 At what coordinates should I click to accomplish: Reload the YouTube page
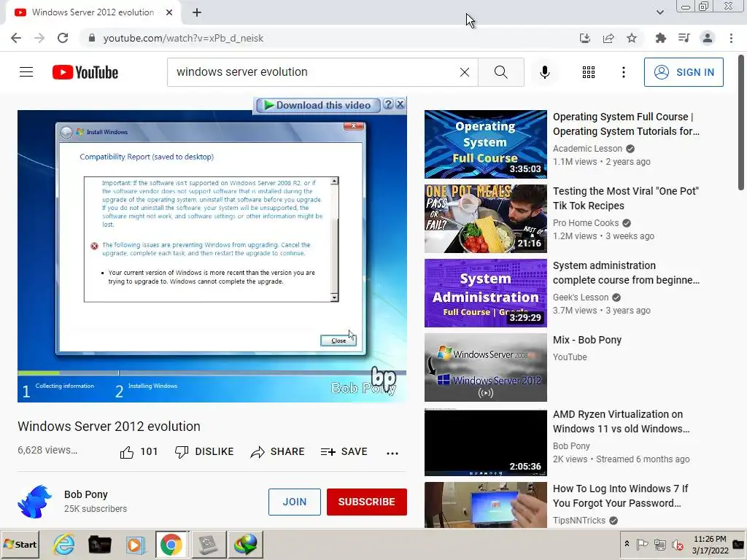click(x=63, y=38)
